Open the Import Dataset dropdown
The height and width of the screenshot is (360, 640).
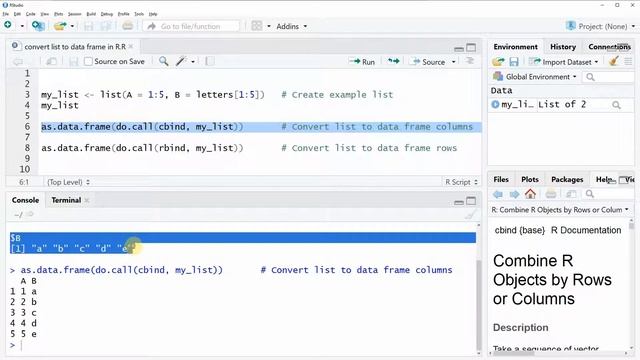(563, 62)
